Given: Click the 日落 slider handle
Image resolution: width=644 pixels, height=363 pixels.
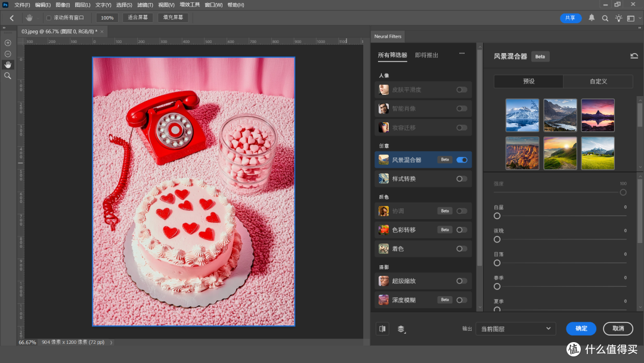Looking at the screenshot, I should tap(497, 263).
